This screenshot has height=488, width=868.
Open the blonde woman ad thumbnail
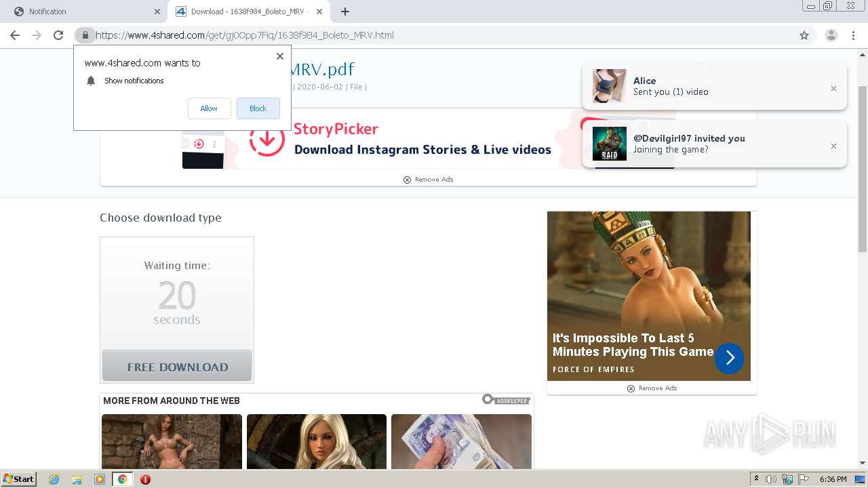pos(317,441)
